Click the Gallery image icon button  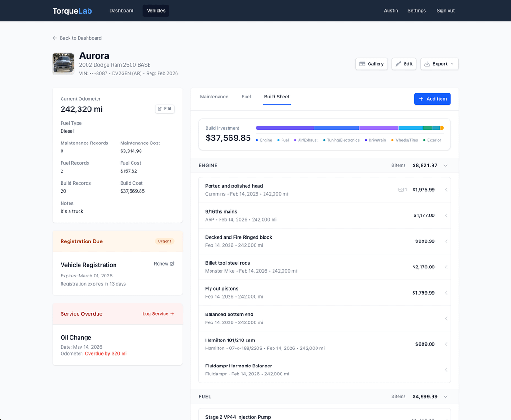pos(371,64)
